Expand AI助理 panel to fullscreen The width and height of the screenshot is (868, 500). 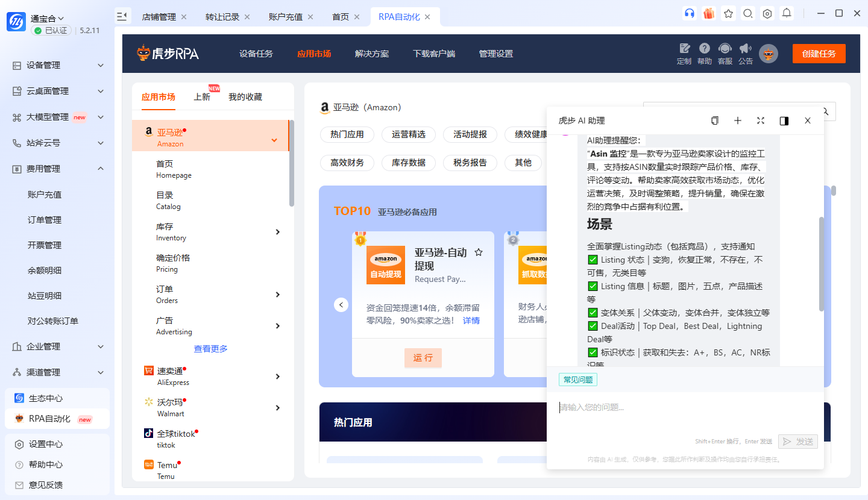click(761, 120)
